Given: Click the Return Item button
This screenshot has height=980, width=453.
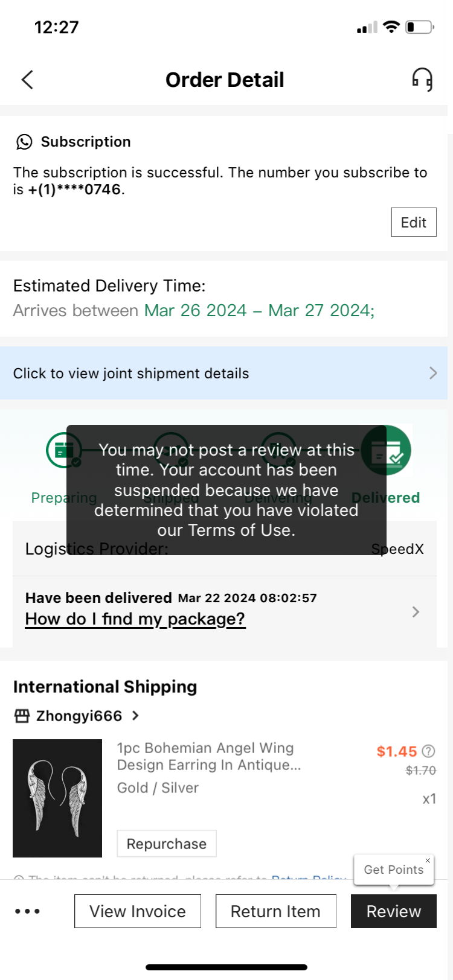Looking at the screenshot, I should [x=276, y=911].
